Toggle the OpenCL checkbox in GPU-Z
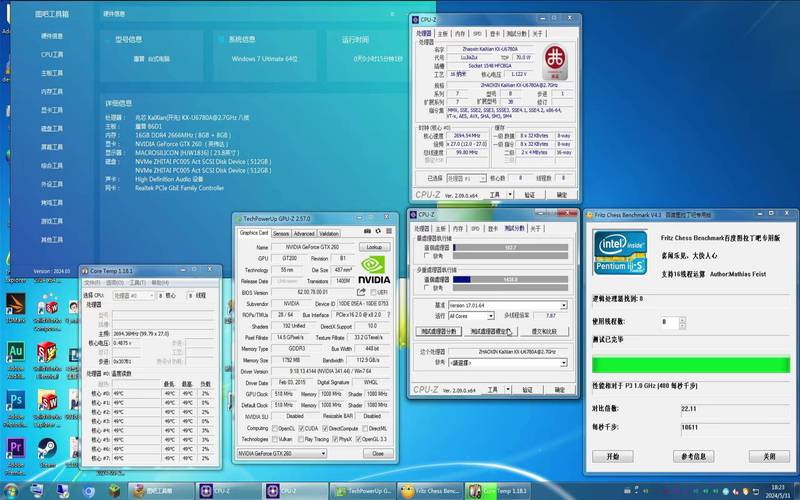 coord(276,429)
